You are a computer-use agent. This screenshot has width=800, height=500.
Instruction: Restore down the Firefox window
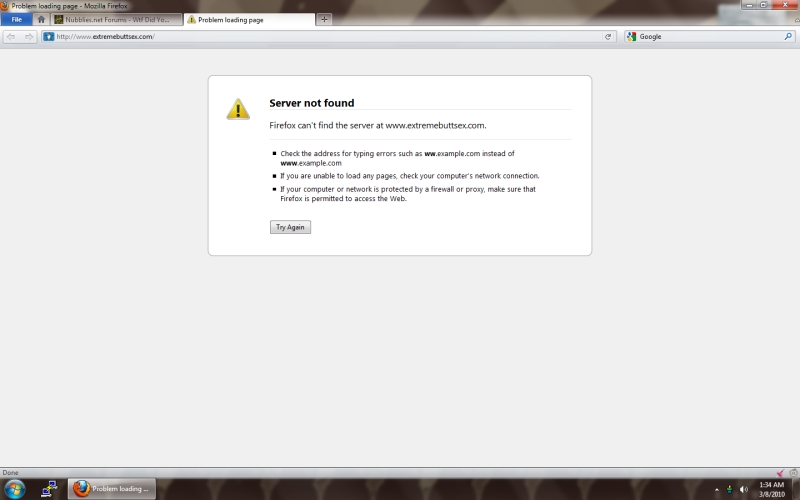[x=764, y=5]
